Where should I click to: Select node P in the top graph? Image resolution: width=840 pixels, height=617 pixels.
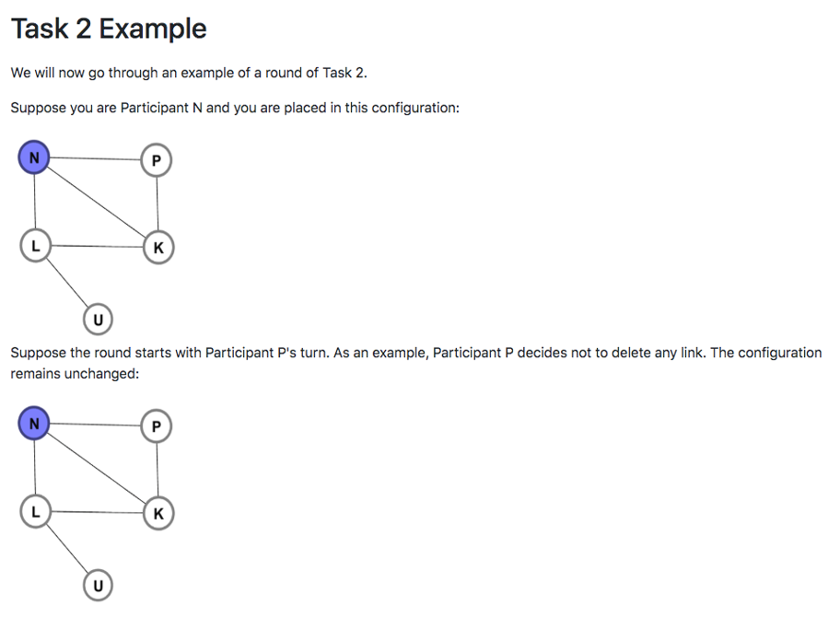tap(157, 160)
